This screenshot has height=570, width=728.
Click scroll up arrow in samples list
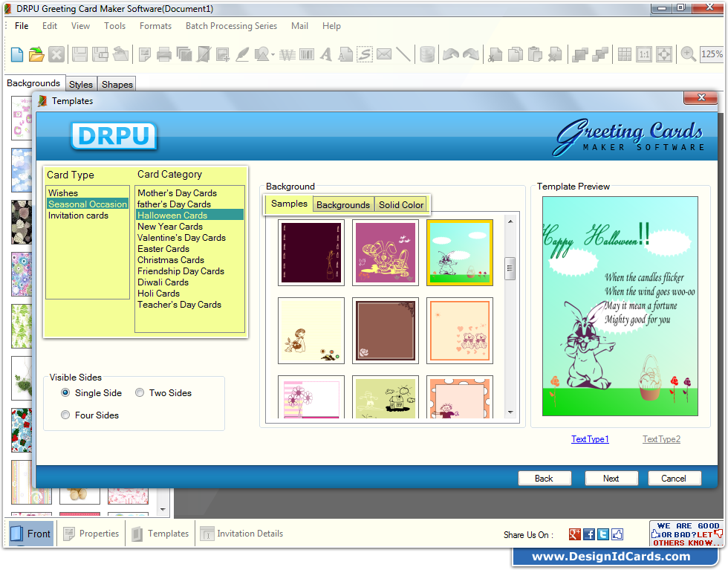(510, 221)
